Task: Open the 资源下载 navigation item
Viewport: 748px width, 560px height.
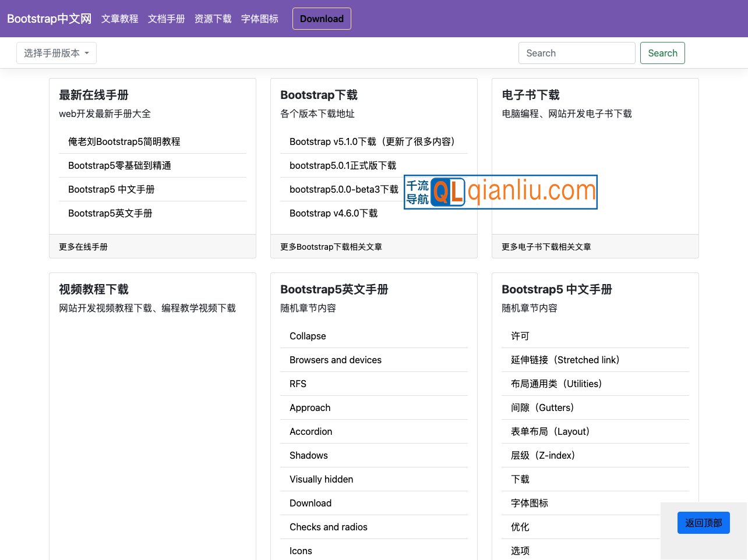Action: pyautogui.click(x=213, y=19)
